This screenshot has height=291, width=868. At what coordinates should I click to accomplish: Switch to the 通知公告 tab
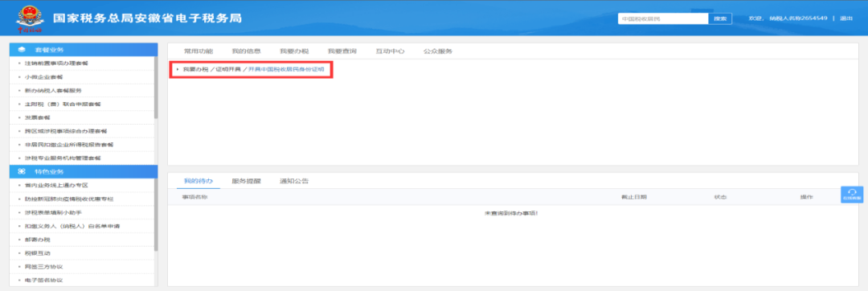[294, 181]
